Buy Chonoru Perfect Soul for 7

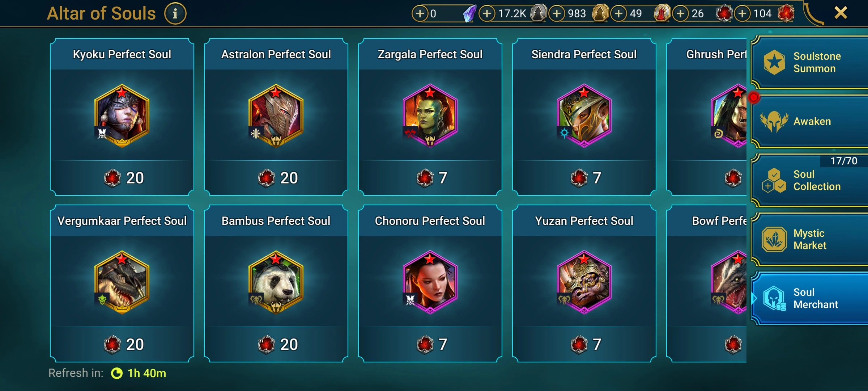coord(430,344)
